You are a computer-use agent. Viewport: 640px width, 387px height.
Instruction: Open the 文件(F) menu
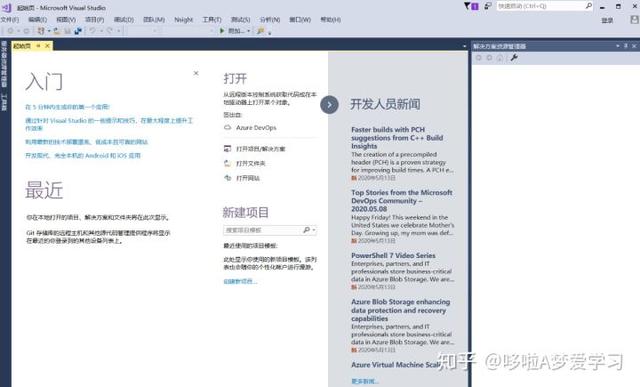(10, 20)
